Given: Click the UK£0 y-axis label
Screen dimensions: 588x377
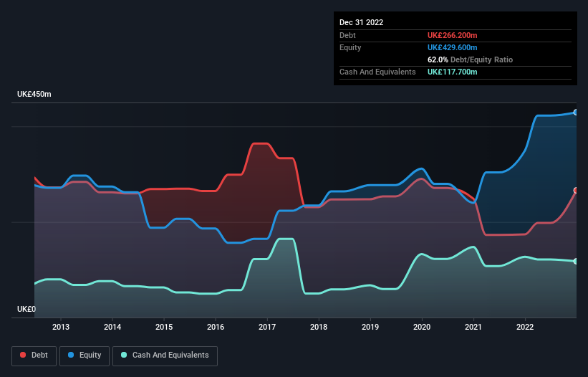Looking at the screenshot, I should pyautogui.click(x=26, y=309).
